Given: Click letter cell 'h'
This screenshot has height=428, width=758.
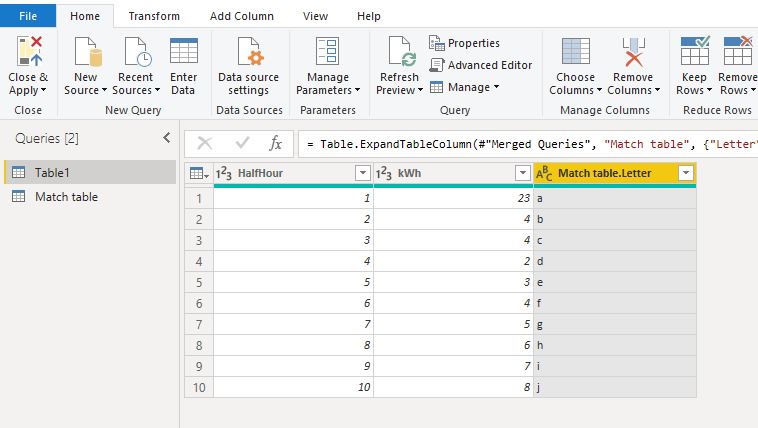Looking at the screenshot, I should [x=615, y=345].
